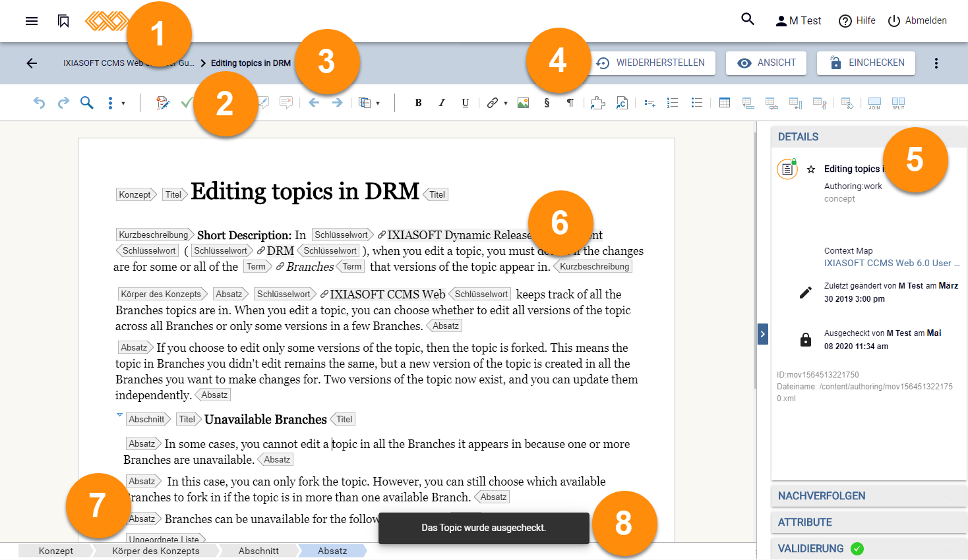Insert a table
The height and width of the screenshot is (560, 968).
point(725,103)
